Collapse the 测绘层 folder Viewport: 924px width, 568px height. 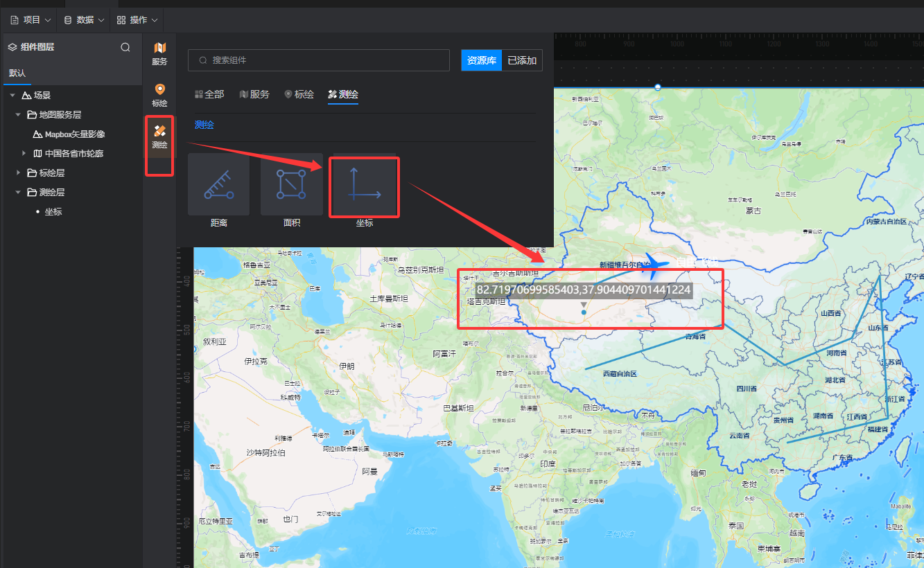(x=18, y=192)
